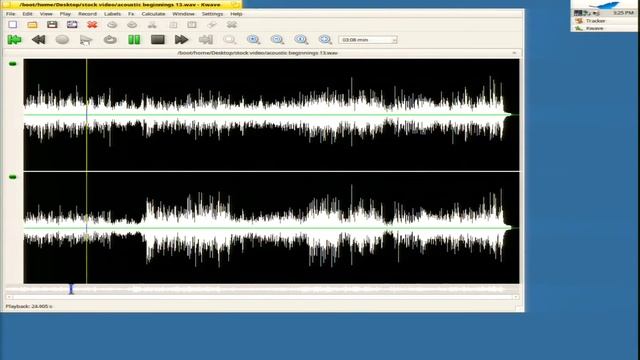Screen dimensions: 640x360
Task: Open the Fx menu
Action: click(x=131, y=14)
